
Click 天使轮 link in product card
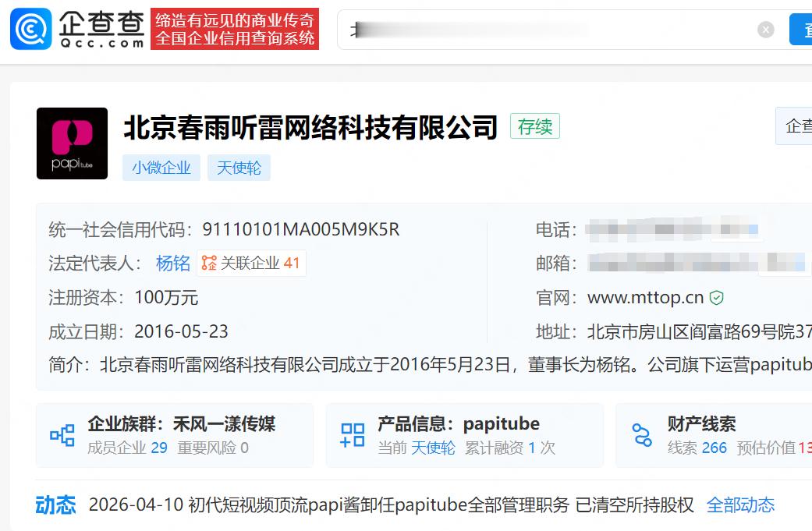(x=433, y=448)
